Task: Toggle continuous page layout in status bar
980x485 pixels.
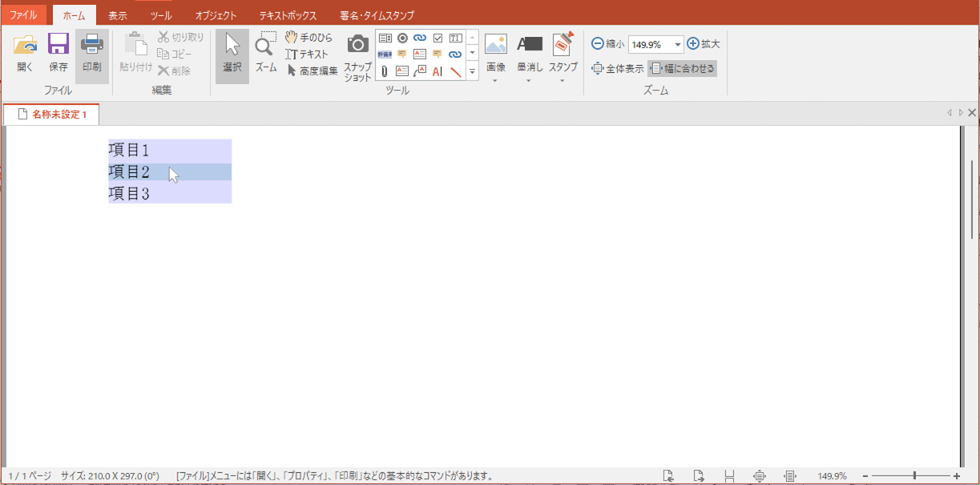Action: point(729,476)
